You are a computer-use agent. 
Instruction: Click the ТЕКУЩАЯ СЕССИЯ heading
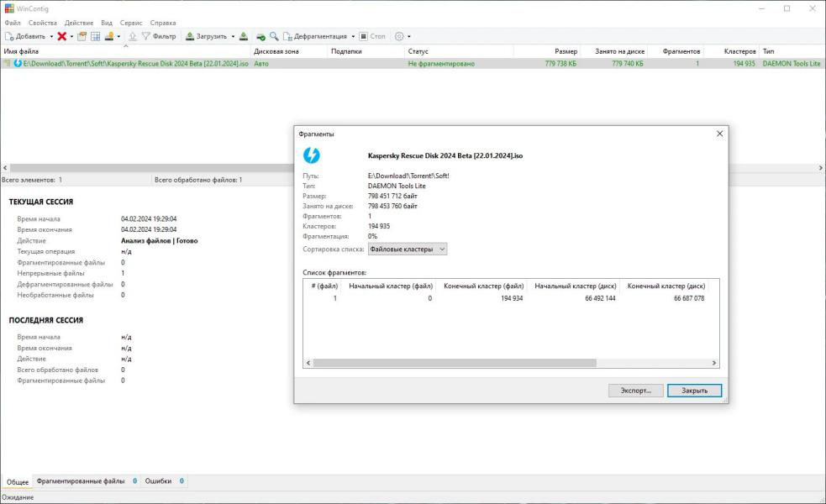(41, 202)
